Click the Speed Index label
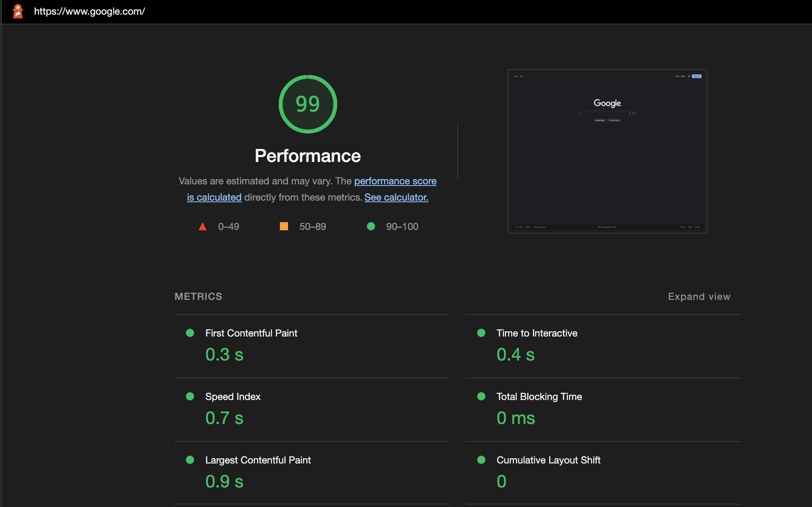The image size is (812, 507). click(233, 397)
